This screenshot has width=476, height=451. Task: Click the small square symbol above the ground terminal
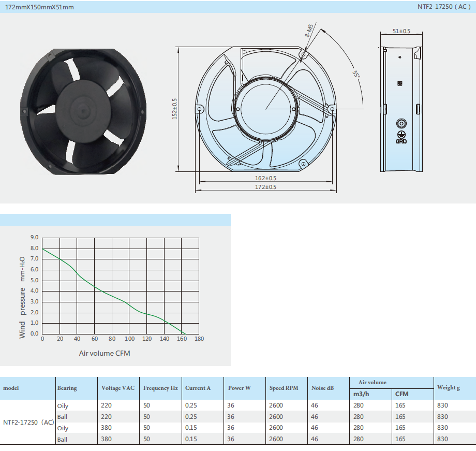point(400,83)
